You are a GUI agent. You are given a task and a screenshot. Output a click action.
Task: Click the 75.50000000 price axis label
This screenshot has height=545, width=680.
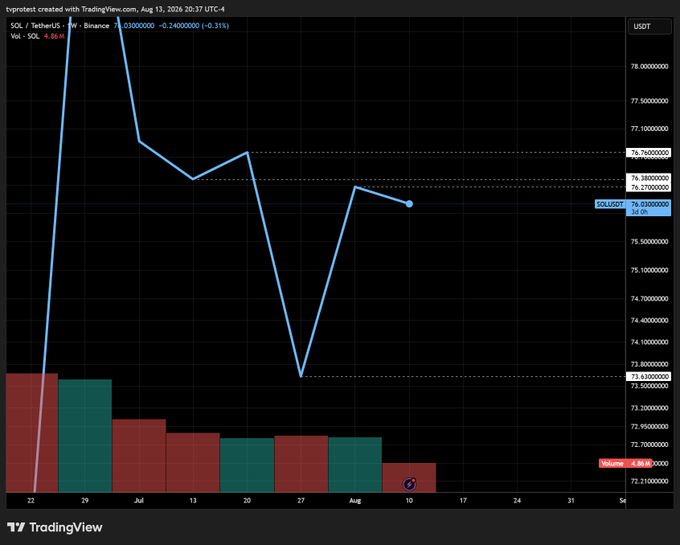point(649,241)
